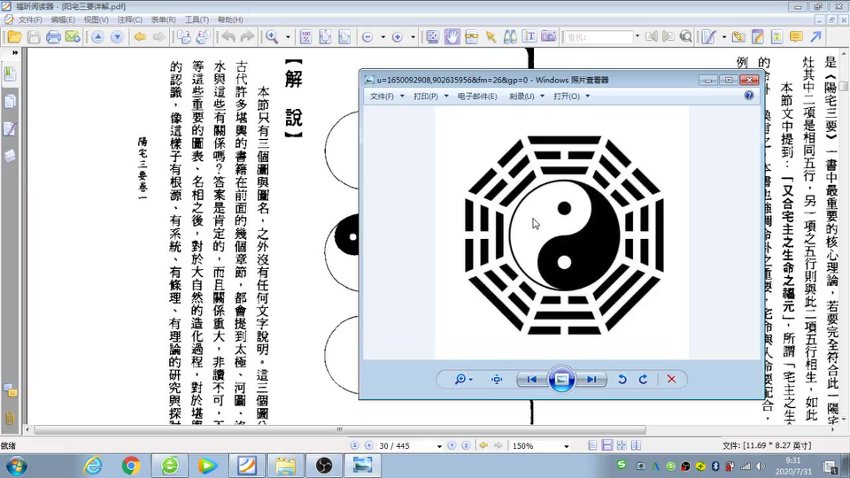Click the redo arrow in toolbar
The height and width of the screenshot is (478, 850).
[247, 37]
